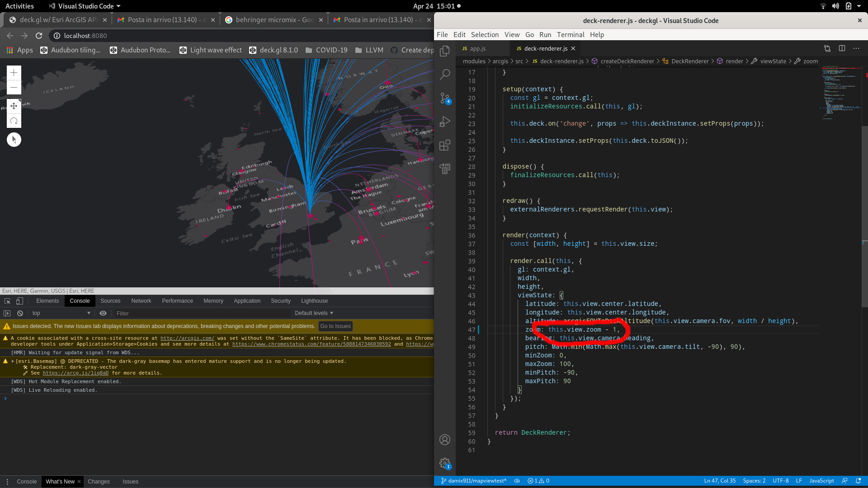Open the Search view in VS Code
Viewport: 868px width, 488px height.
[x=445, y=74]
